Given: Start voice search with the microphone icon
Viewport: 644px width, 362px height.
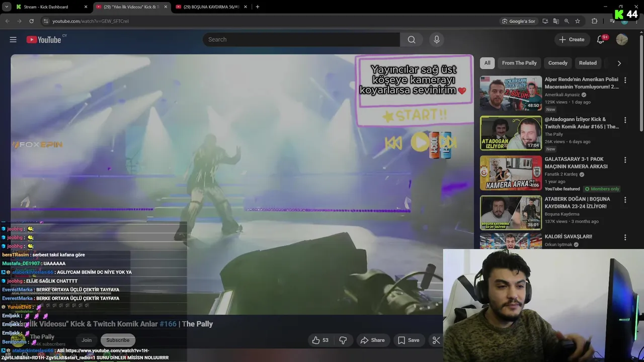Looking at the screenshot, I should (x=436, y=40).
